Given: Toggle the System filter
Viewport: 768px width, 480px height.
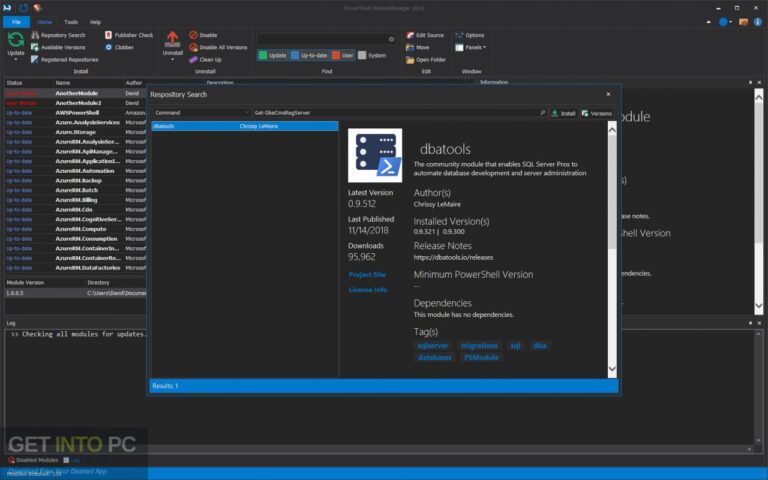Looking at the screenshot, I should [x=372, y=55].
